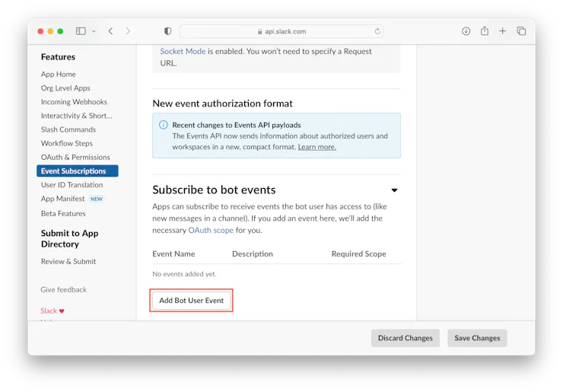Viewport: 563px width, 392px height.
Task: Open the Safari downloads icon
Action: pyautogui.click(x=466, y=31)
